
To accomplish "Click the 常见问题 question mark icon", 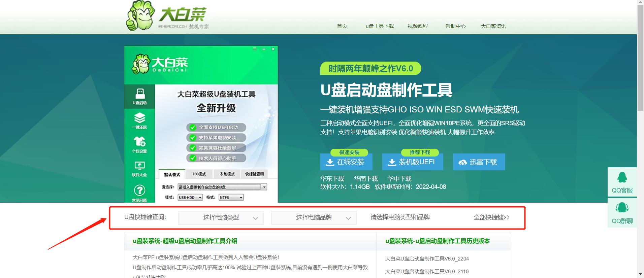I will 139,190.
